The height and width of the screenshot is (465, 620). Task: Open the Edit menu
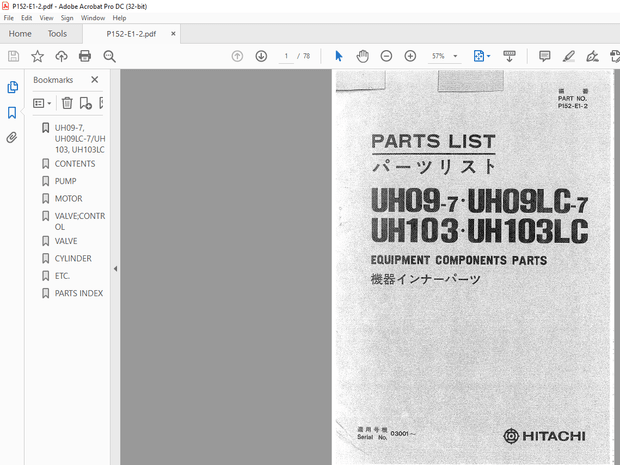pos(26,18)
